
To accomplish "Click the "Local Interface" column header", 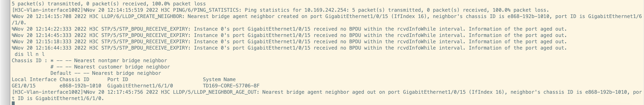I will [x=34, y=80].
